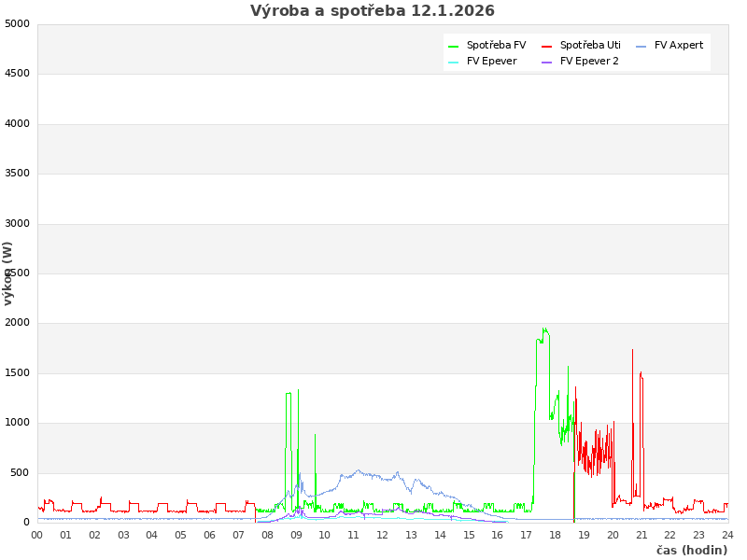Screen dimensions: 747x560
Task: Click the chart title Výroba a spotřeba 12.1.2026
Action: point(373,11)
